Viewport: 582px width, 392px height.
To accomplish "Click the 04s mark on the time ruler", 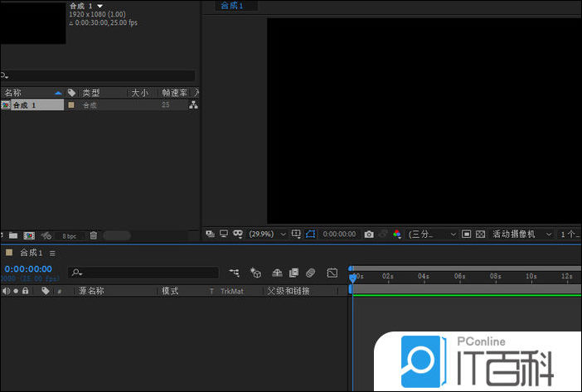I will click(x=423, y=276).
